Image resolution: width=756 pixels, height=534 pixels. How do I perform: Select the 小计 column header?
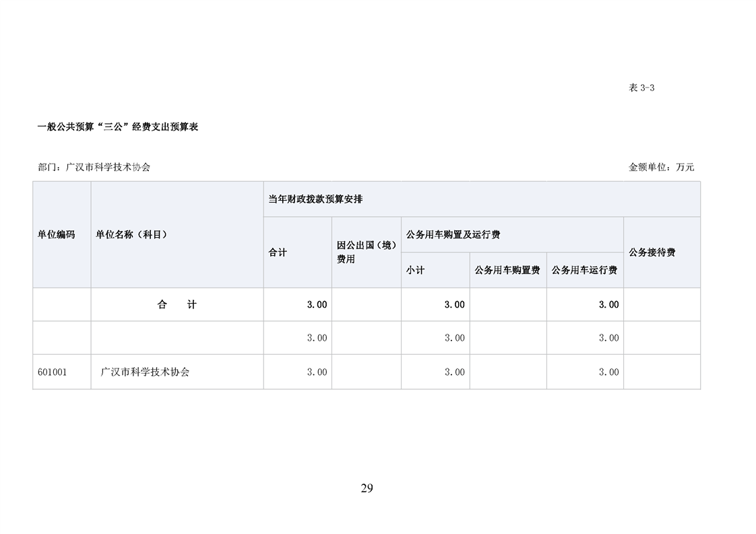(x=415, y=270)
